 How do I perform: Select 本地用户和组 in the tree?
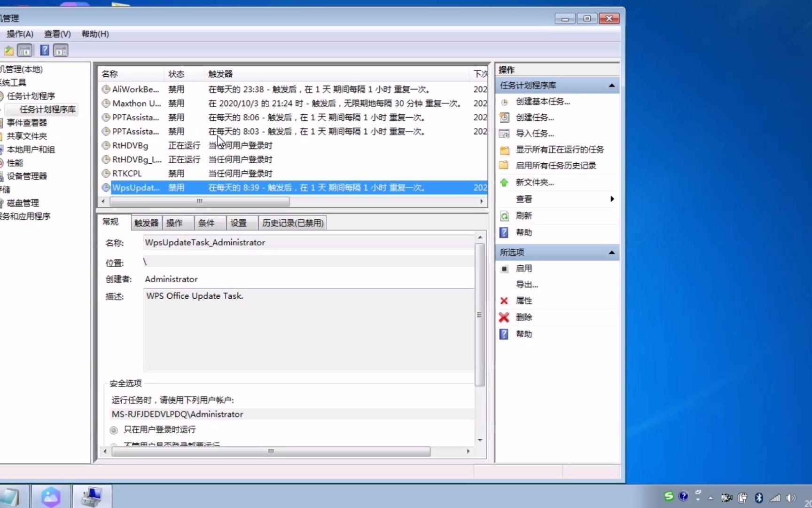tap(31, 150)
